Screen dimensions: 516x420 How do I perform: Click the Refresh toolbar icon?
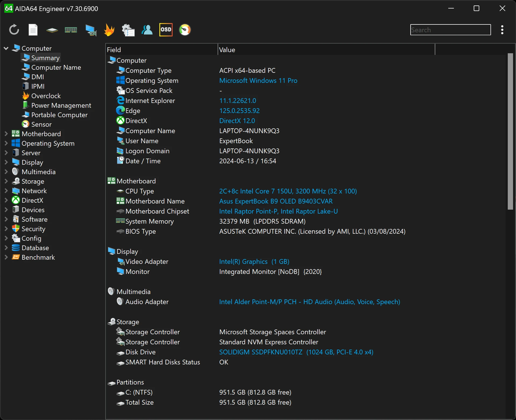point(14,30)
